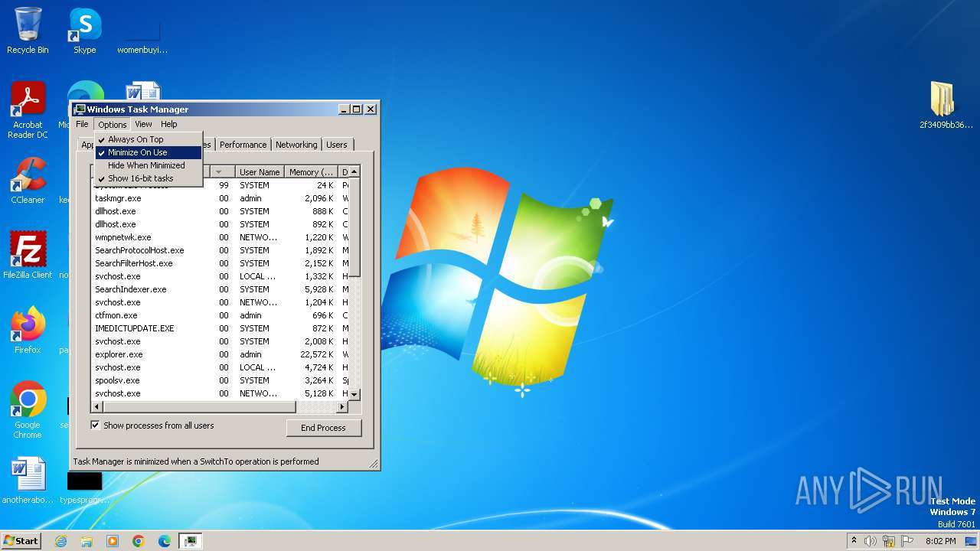Image resolution: width=980 pixels, height=551 pixels.
Task: Select the wmpnetwk.exe process
Action: 220,237
